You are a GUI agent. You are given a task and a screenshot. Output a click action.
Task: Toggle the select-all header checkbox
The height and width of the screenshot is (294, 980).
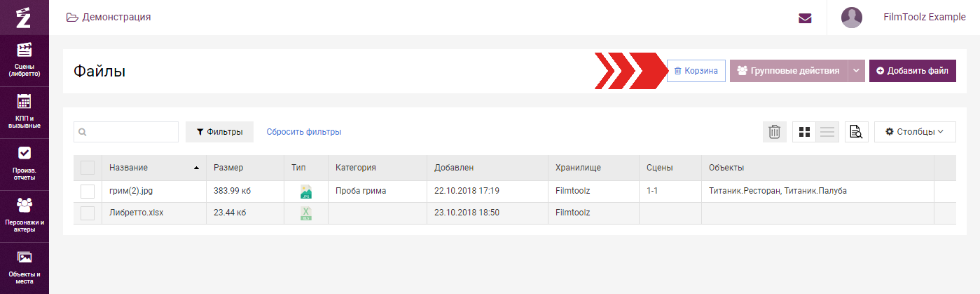click(x=88, y=168)
